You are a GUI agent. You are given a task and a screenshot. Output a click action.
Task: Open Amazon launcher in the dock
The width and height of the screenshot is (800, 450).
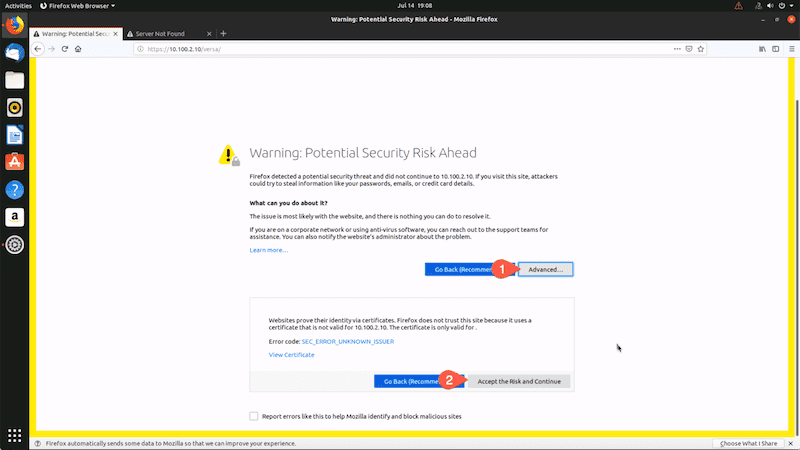pos(14,217)
